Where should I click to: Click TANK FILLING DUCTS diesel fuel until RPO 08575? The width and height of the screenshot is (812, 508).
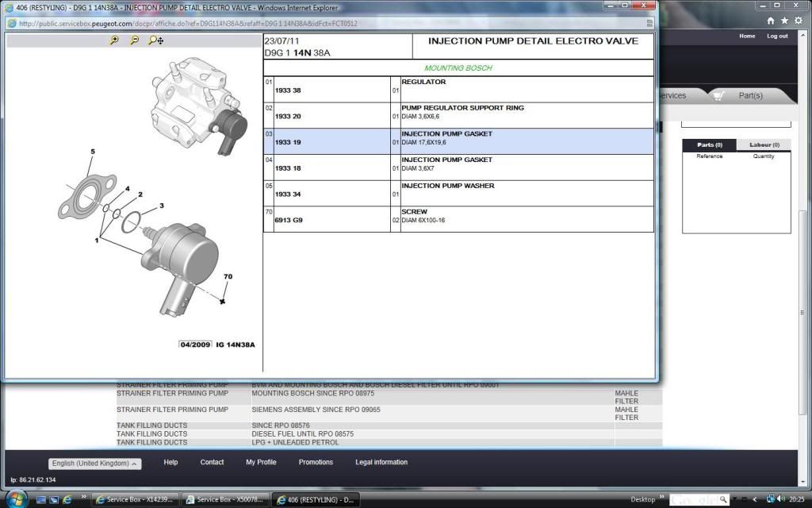click(389, 434)
